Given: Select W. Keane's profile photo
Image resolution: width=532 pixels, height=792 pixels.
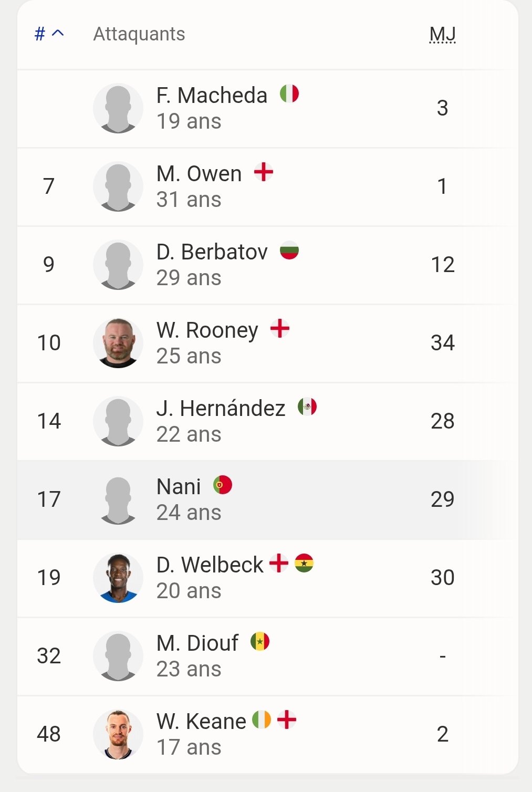Looking at the screenshot, I should [x=118, y=734].
